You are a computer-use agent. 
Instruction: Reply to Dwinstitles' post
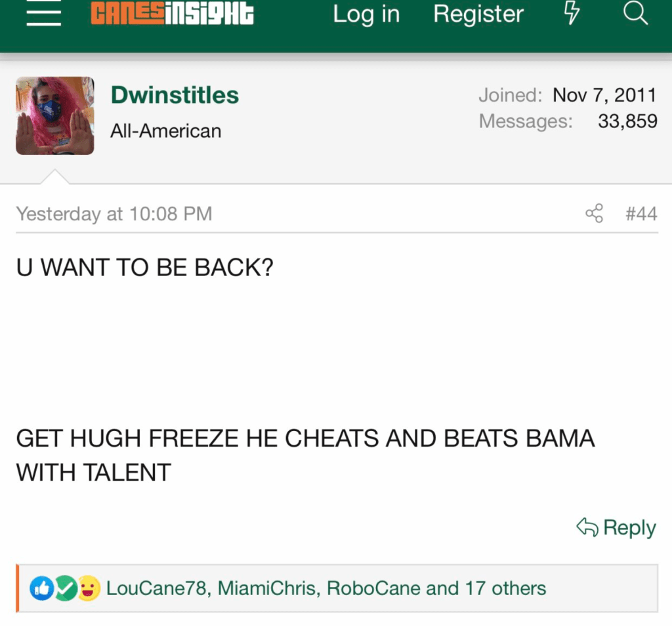pyautogui.click(x=616, y=527)
